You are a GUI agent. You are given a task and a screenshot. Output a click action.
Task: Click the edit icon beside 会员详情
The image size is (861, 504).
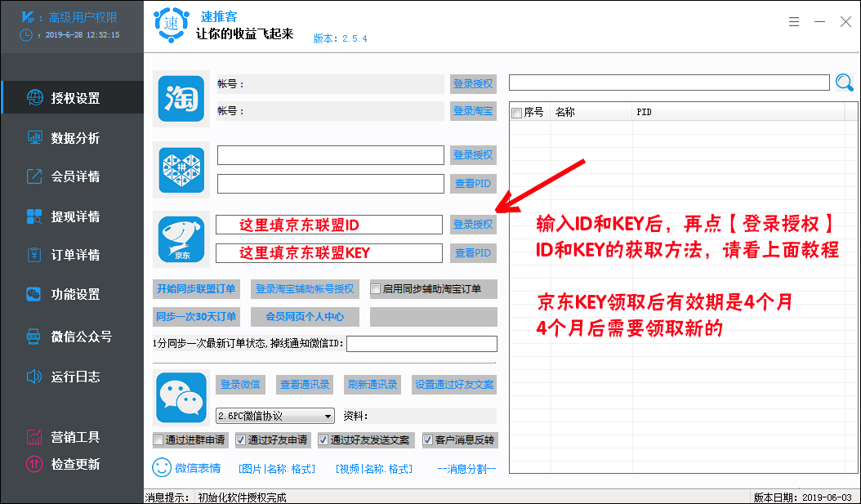click(34, 176)
